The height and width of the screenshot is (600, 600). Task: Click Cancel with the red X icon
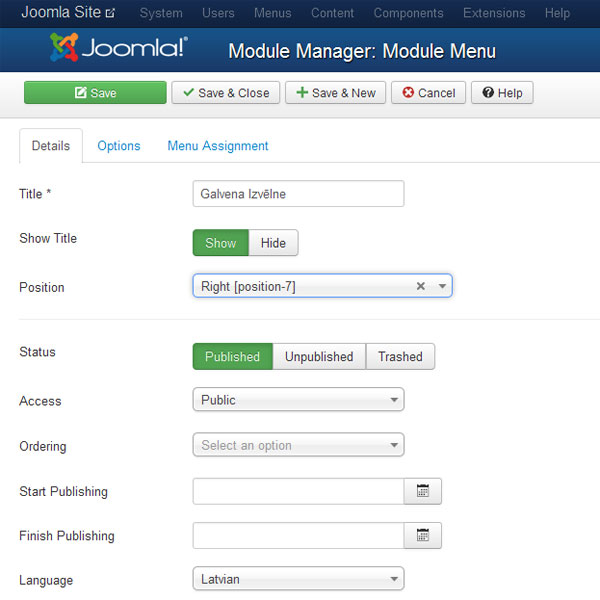[x=428, y=93]
